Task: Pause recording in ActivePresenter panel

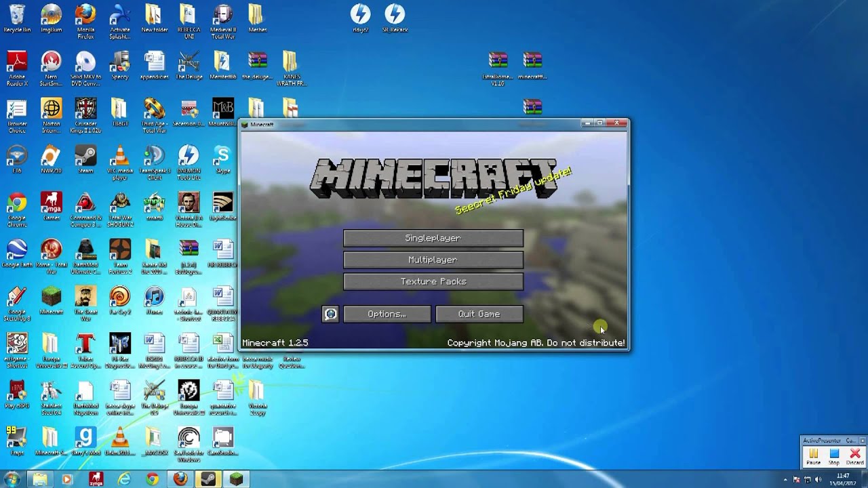Action: [x=813, y=455]
